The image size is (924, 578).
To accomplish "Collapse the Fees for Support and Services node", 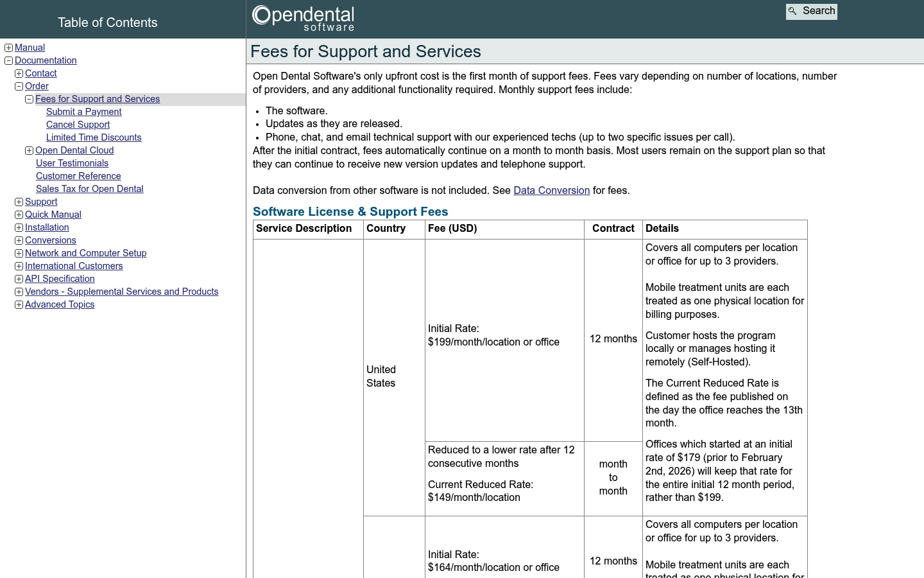I will coord(29,99).
